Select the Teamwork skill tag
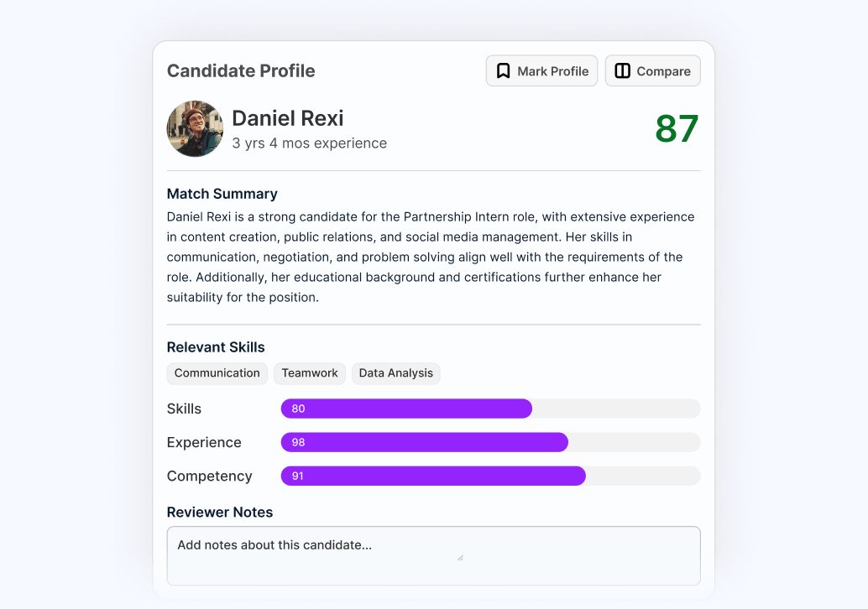Viewport: 868px width, 609px height. [x=310, y=373]
